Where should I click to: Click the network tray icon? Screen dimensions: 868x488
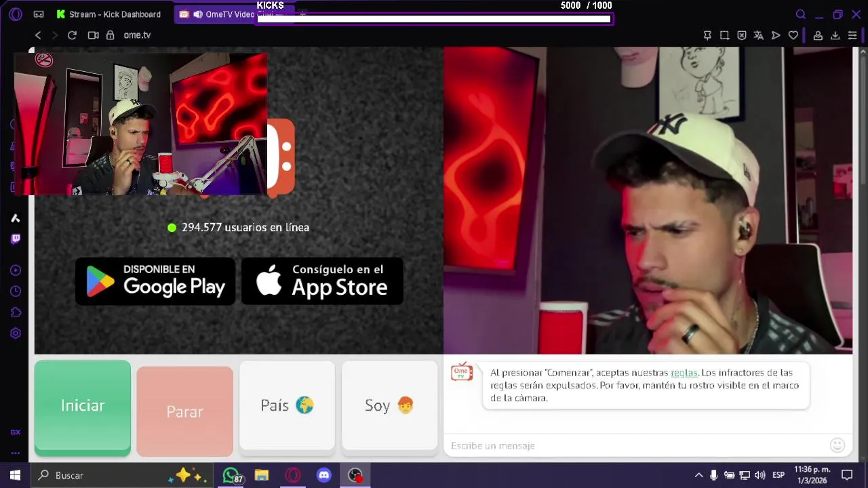[745, 475]
